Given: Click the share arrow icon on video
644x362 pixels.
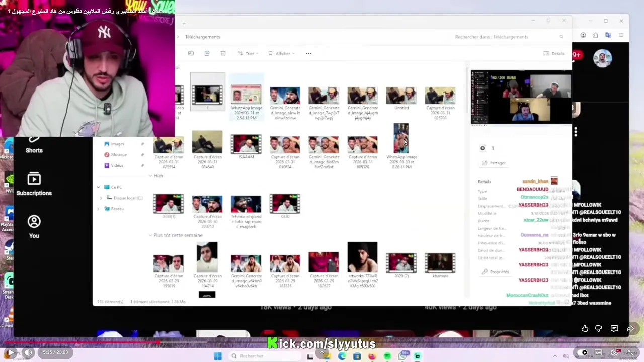Looking at the screenshot, I should (630, 328).
